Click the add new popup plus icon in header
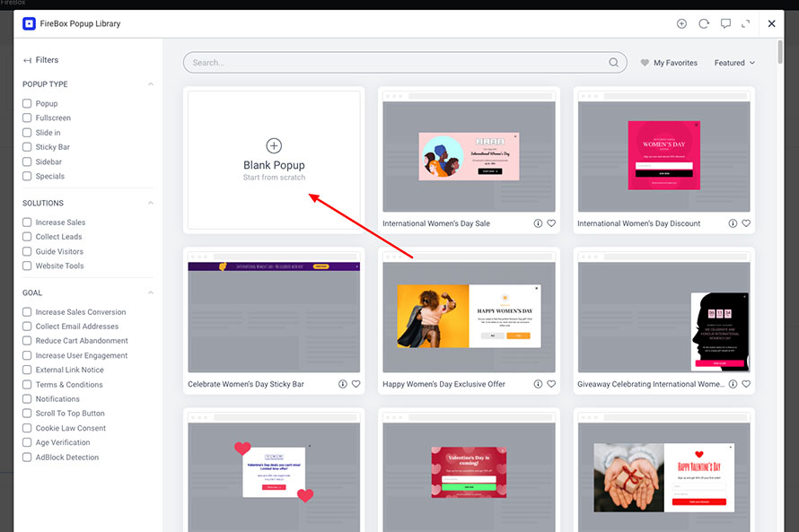Screen dimensions: 799x532 pyautogui.click(x=681, y=23)
